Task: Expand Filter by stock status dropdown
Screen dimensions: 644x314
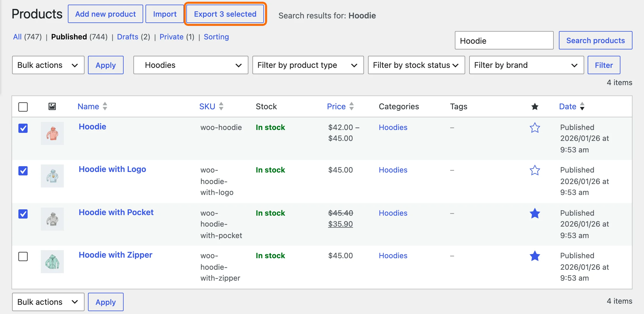Action: 417,65
